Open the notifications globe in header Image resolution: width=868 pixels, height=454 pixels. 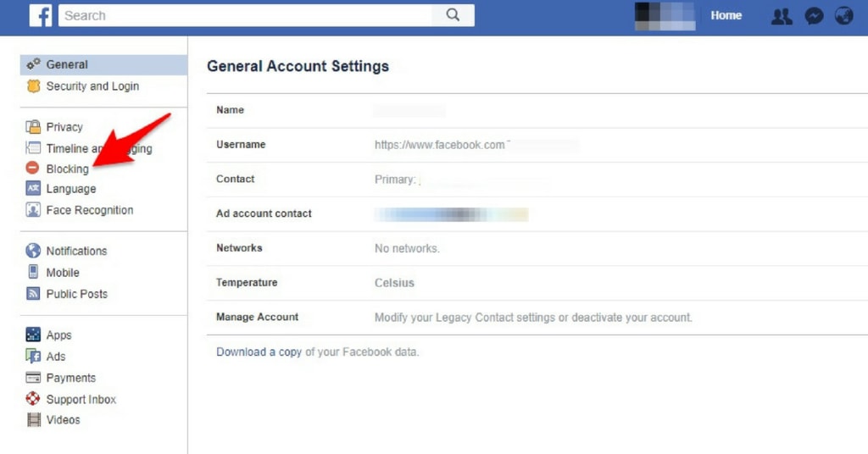pos(843,15)
